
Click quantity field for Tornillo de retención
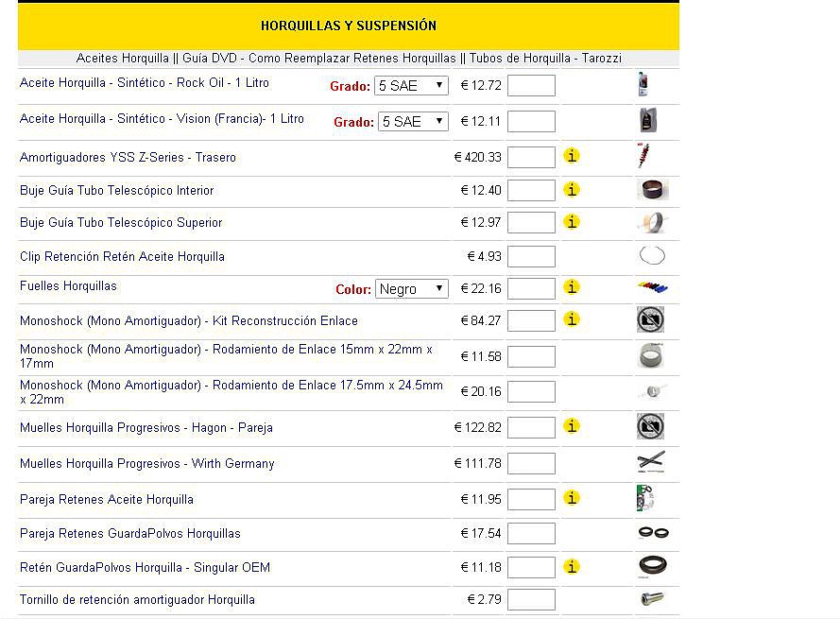(x=531, y=600)
